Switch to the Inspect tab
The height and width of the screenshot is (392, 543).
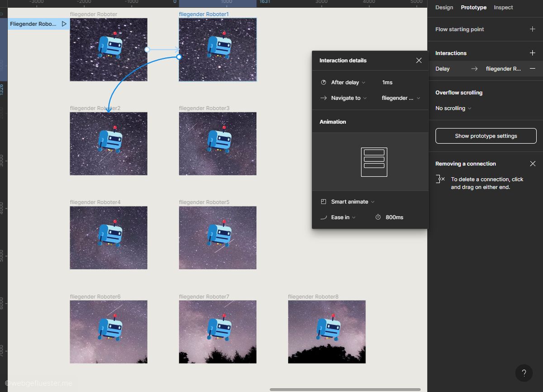pos(503,7)
